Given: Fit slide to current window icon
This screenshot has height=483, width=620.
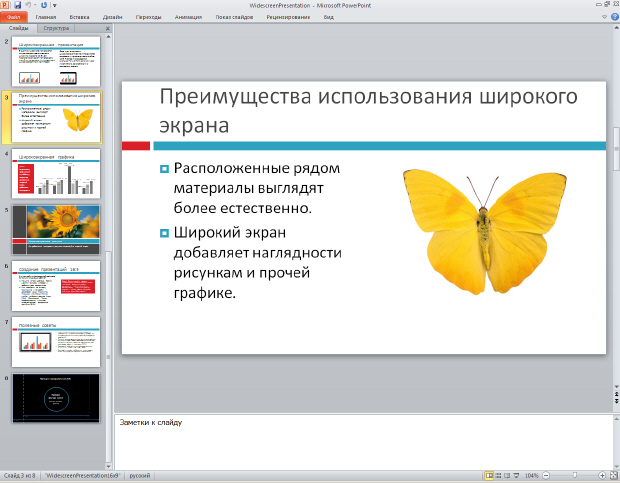Looking at the screenshot, I should (612, 475).
